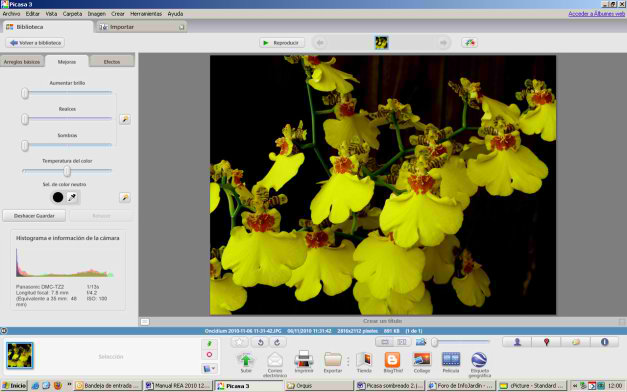The height and width of the screenshot is (392, 627).
Task: Click the orchid thumbnail in top filmstrip
Action: [381, 42]
